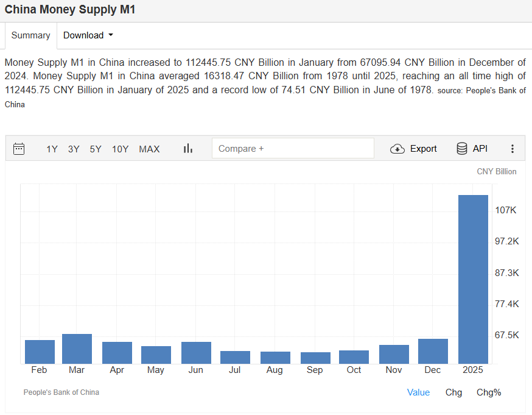Click the People's Bank of China chart footer
The height and width of the screenshot is (415, 532).
(61, 392)
